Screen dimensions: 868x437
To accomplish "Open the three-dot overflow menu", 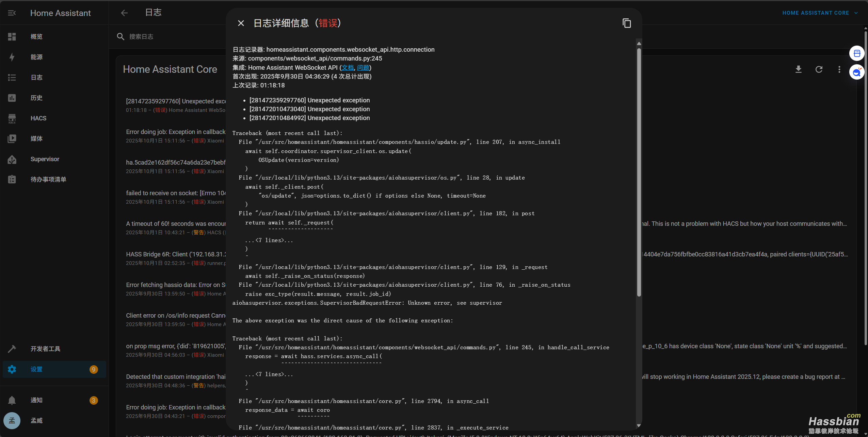I will coord(839,69).
